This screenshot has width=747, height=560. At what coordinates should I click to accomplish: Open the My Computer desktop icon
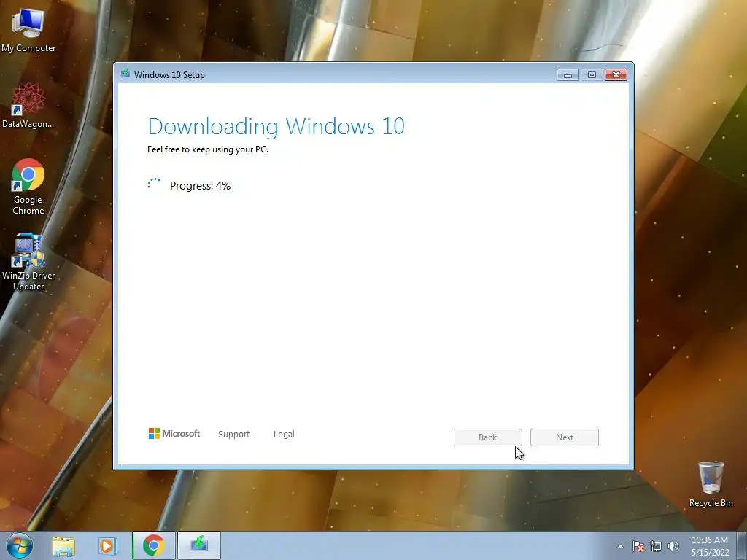[28, 29]
